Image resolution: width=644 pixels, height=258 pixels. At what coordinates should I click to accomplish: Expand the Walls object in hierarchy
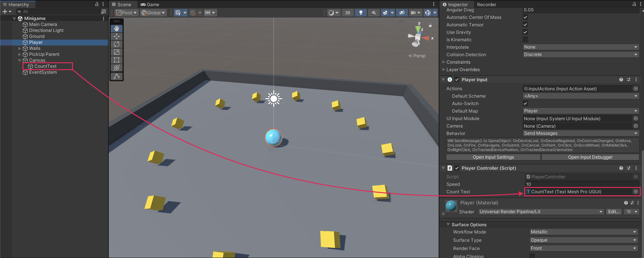tap(19, 49)
